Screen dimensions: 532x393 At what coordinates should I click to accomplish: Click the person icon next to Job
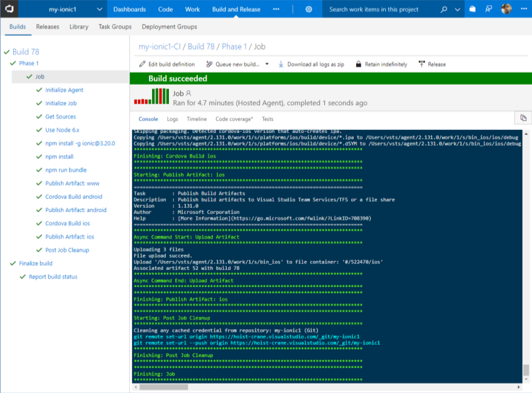(188, 94)
